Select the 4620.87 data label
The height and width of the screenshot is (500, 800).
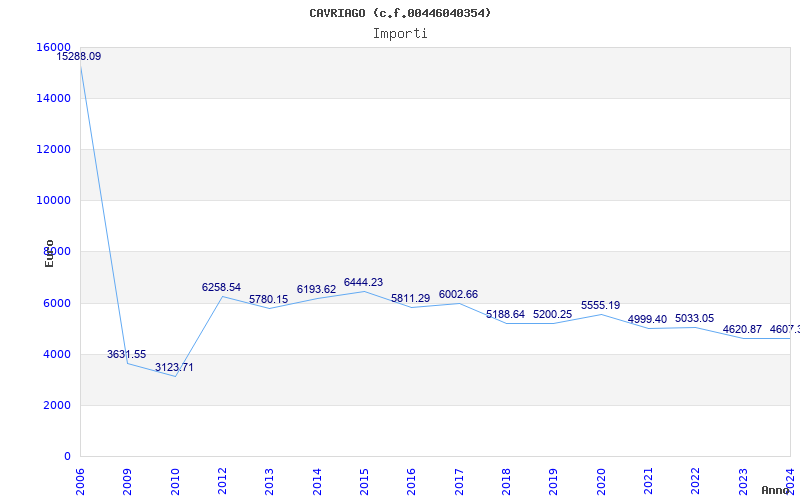(742, 329)
